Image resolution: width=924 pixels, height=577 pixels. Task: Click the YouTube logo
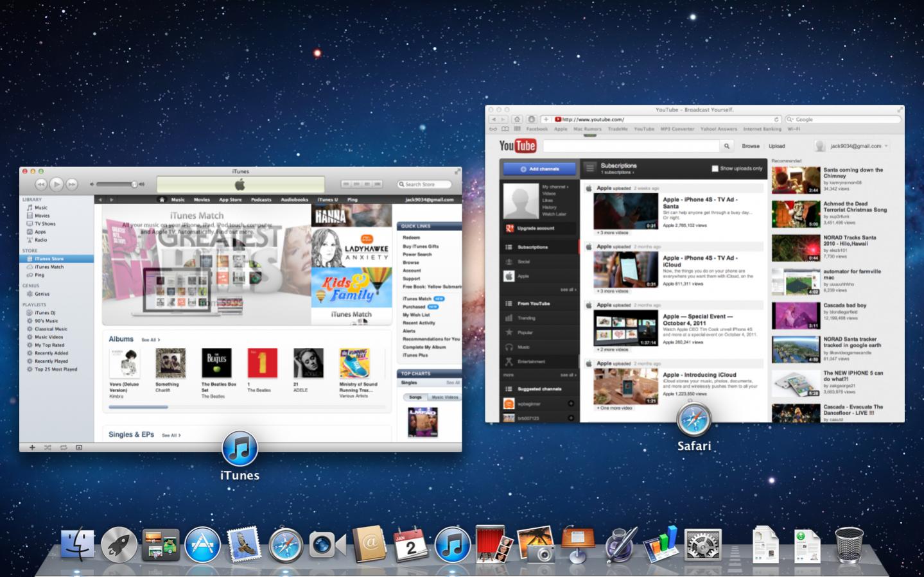pyautogui.click(x=518, y=146)
